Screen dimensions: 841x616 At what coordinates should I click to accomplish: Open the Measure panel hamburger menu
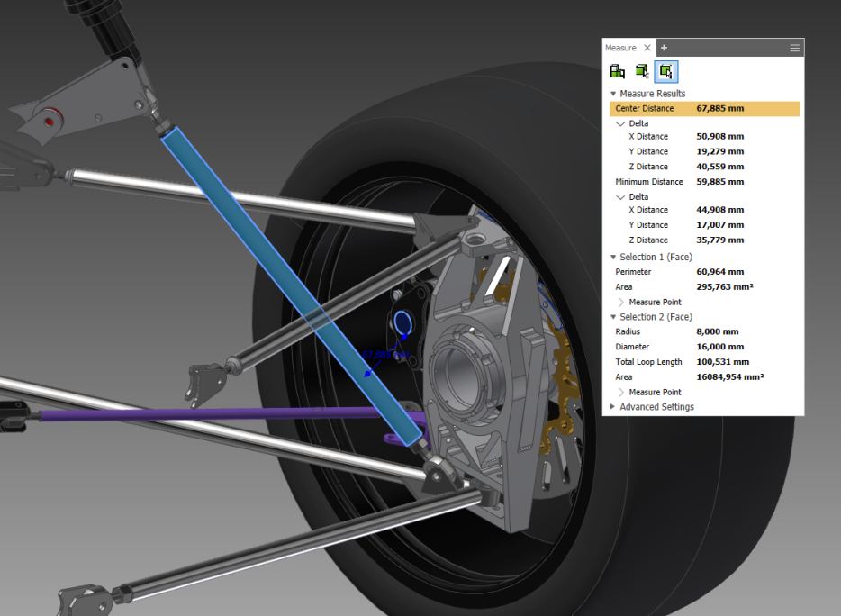(x=795, y=48)
